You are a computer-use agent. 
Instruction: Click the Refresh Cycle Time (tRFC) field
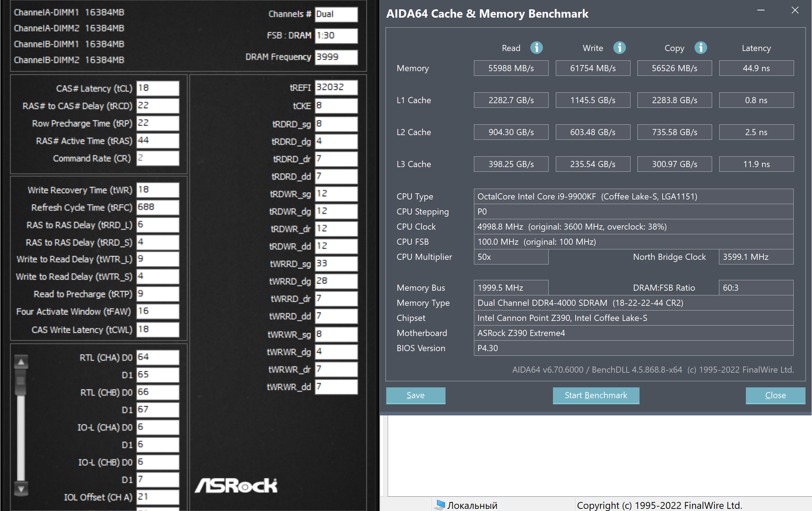157,207
